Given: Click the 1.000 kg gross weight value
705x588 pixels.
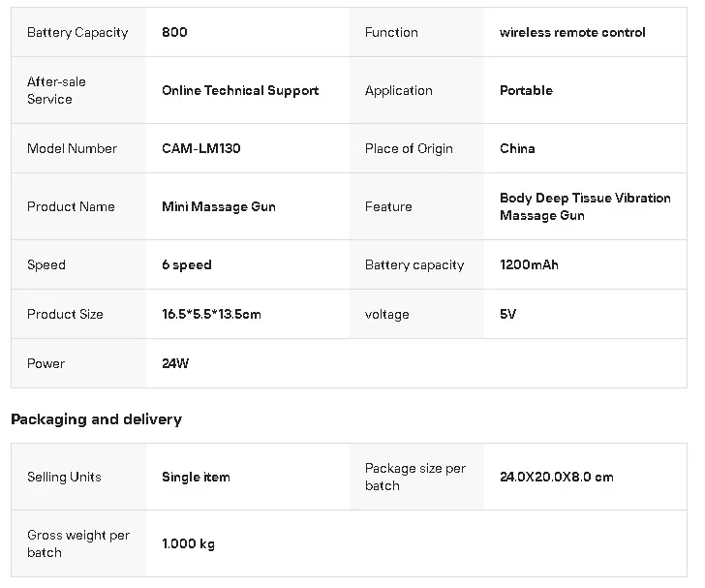Looking at the screenshot, I should (x=188, y=543).
